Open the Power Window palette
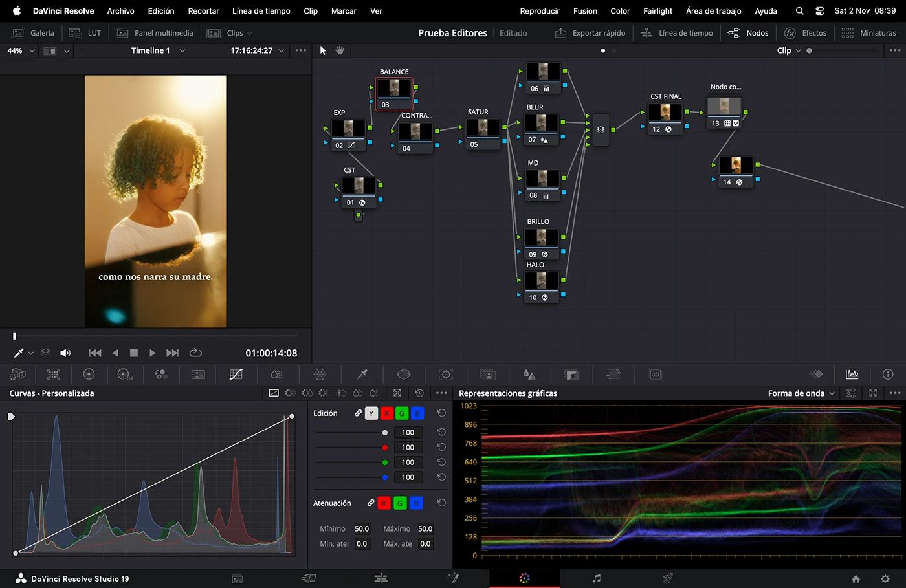Screen dimensions: 906x588 tap(404, 375)
